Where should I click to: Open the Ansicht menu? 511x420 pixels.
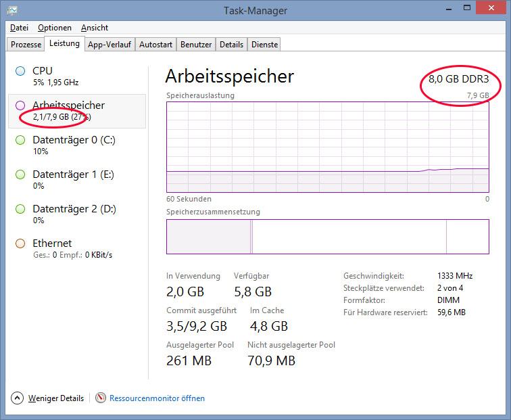point(95,28)
